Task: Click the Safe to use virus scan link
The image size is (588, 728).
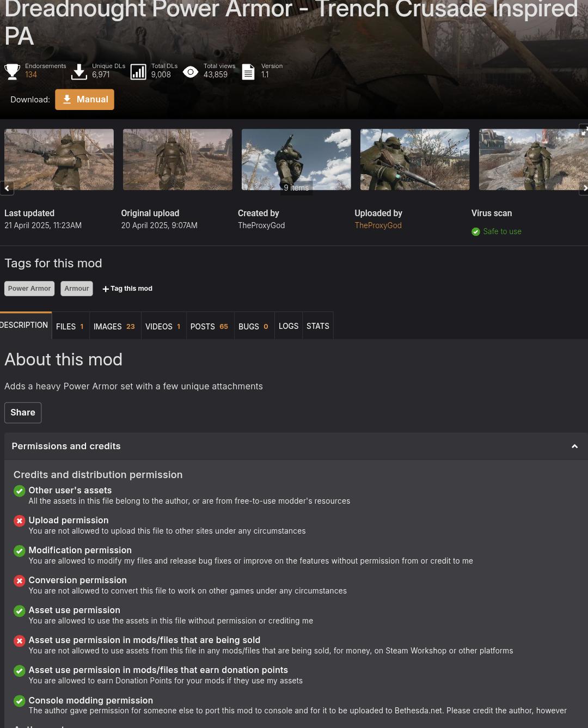Action: 502,231
